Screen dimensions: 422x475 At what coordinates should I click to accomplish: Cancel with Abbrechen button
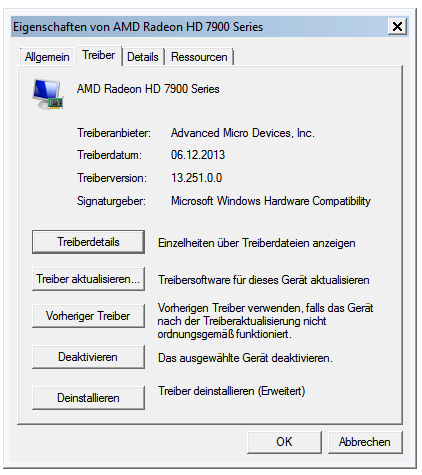365,442
